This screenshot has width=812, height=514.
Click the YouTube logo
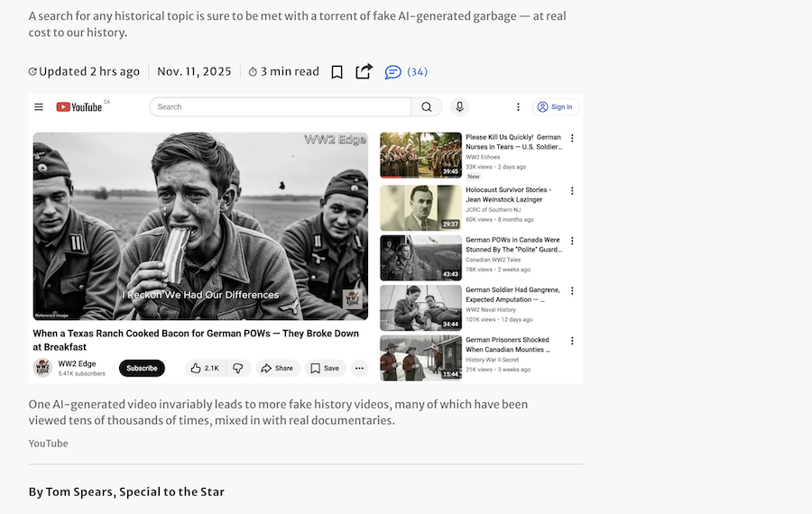[79, 106]
